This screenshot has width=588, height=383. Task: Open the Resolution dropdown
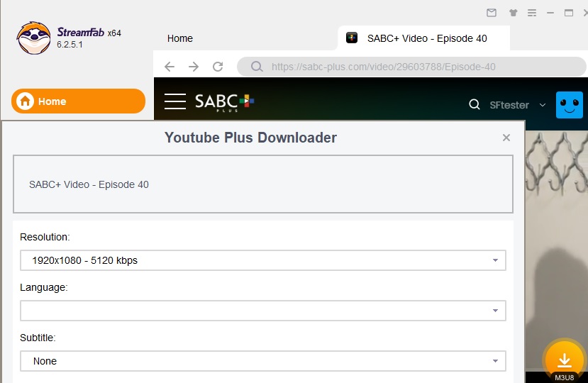tap(263, 260)
